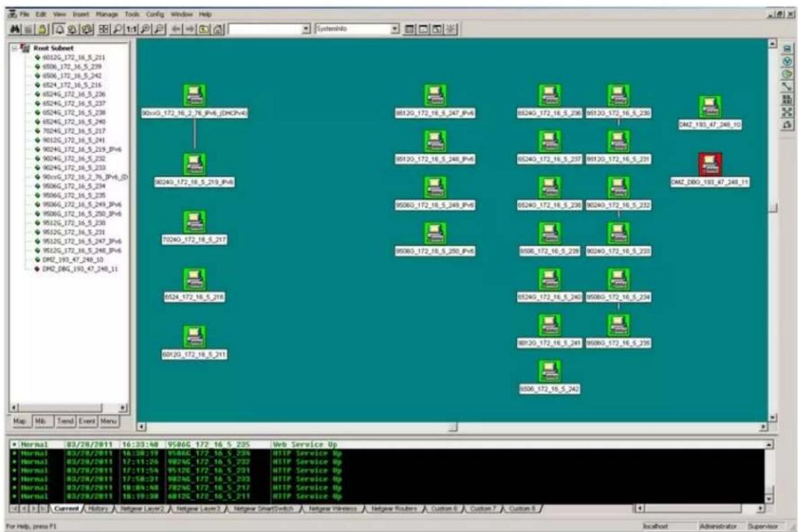Select tree item DMZ_193_47_248_10
This screenshot has width=798, height=532.
[x=73, y=260]
